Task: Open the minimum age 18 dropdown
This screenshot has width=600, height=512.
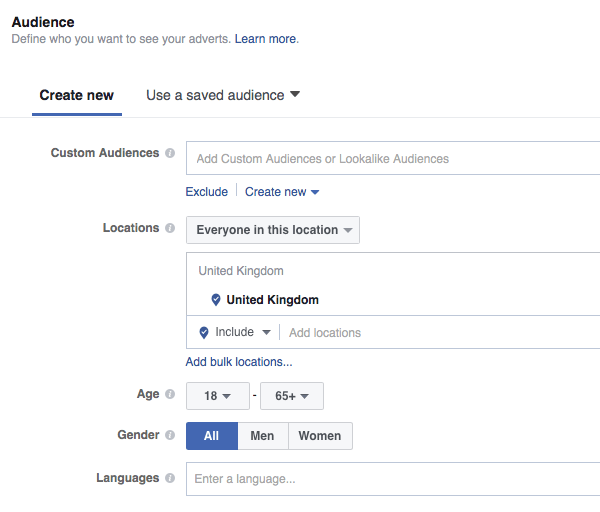Action: pos(217,396)
